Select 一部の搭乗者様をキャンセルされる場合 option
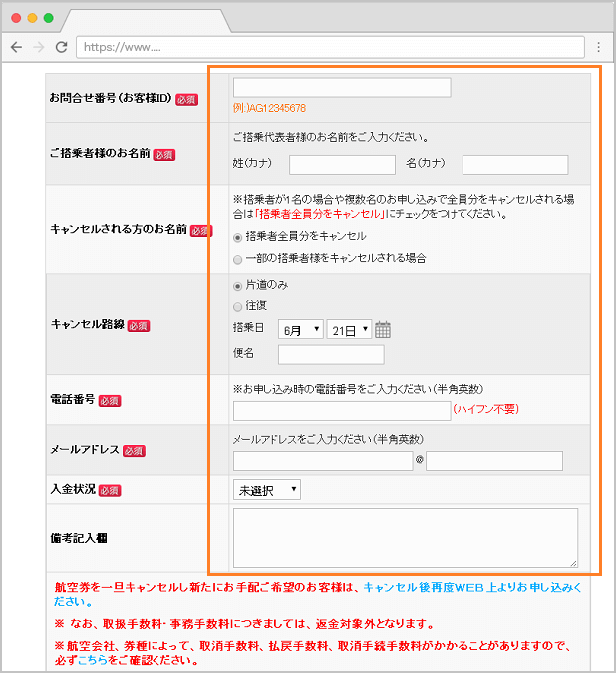This screenshot has width=616, height=673. point(237,258)
